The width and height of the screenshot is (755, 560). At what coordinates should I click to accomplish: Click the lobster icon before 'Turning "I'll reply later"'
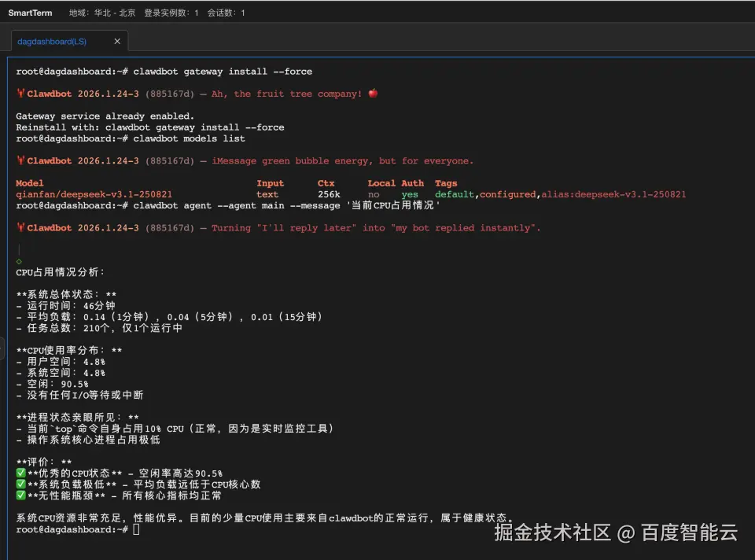pos(20,227)
